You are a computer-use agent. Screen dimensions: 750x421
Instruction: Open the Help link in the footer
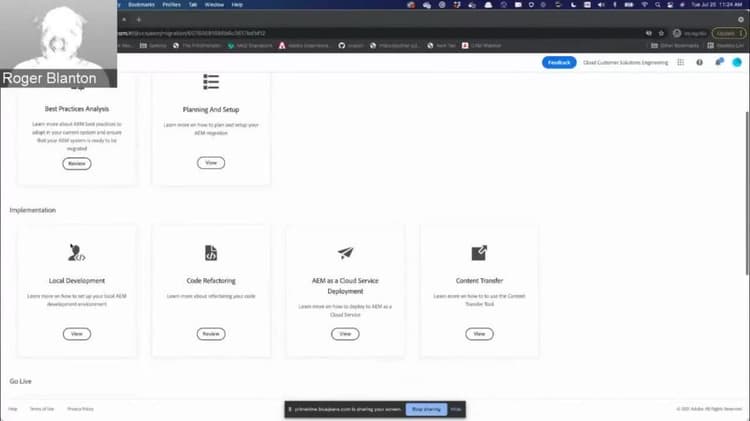click(x=13, y=409)
